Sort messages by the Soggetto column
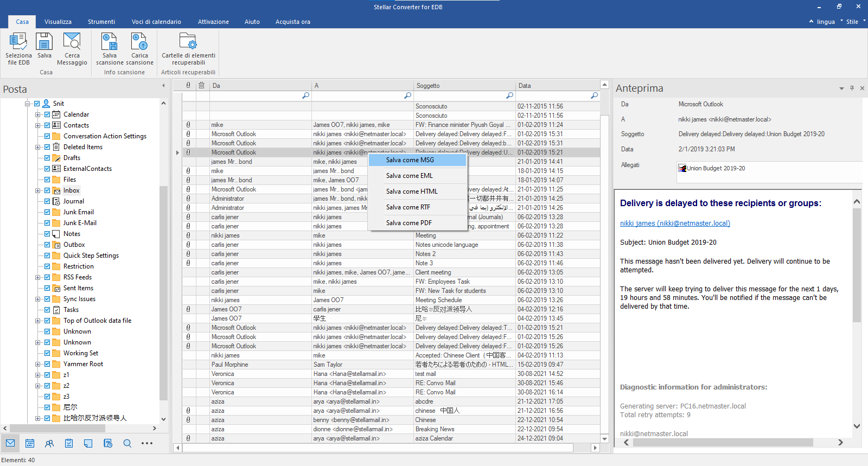 point(464,85)
